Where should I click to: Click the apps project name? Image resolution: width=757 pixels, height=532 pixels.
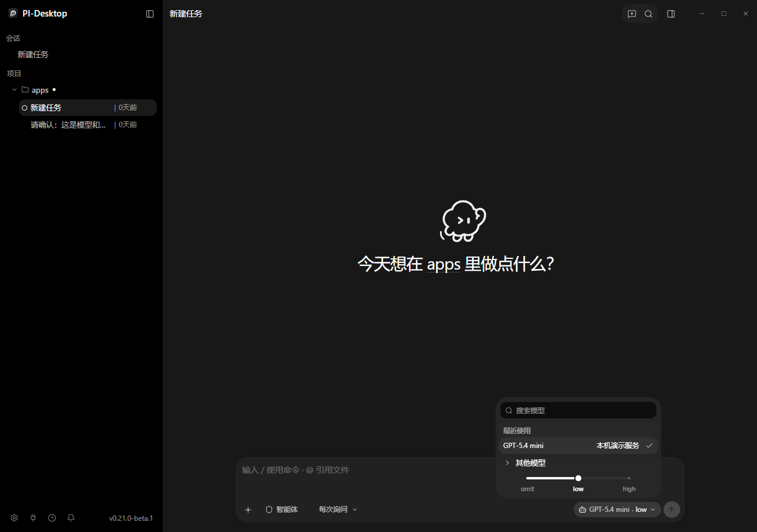tap(40, 90)
